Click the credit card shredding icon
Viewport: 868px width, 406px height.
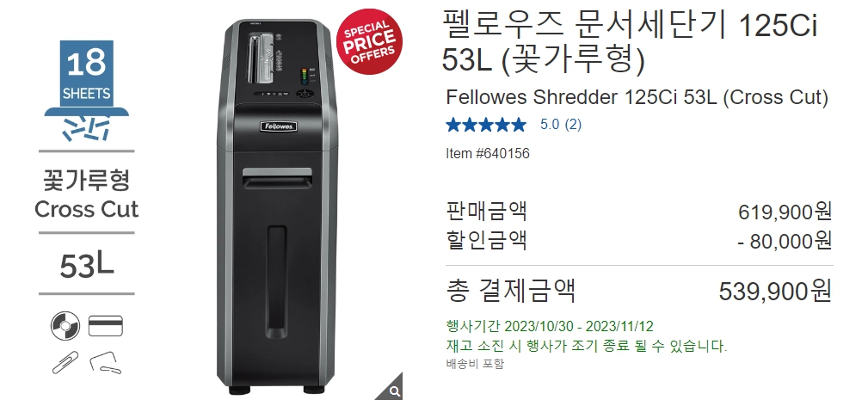(x=106, y=326)
